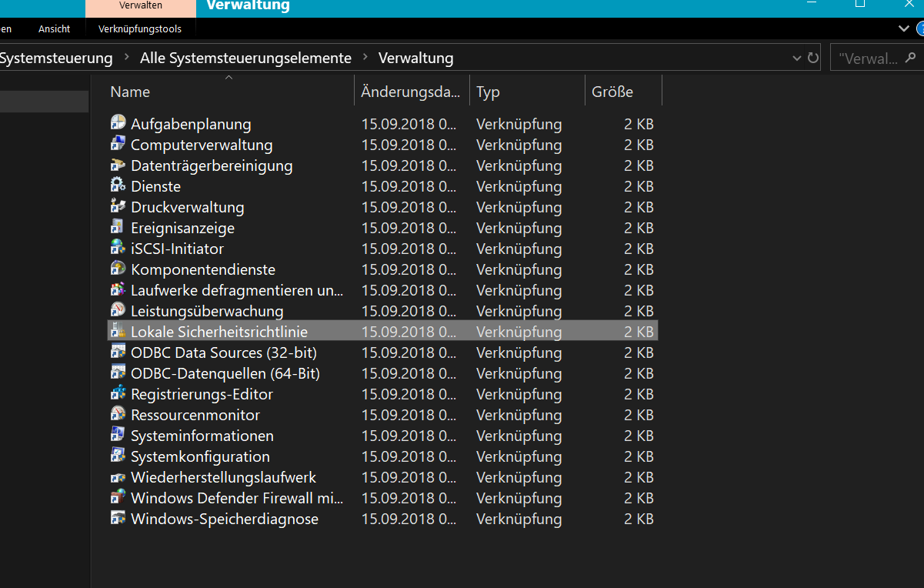Click the Registrierungs-Editor icon
Screen dimensions: 924x588
(x=118, y=393)
